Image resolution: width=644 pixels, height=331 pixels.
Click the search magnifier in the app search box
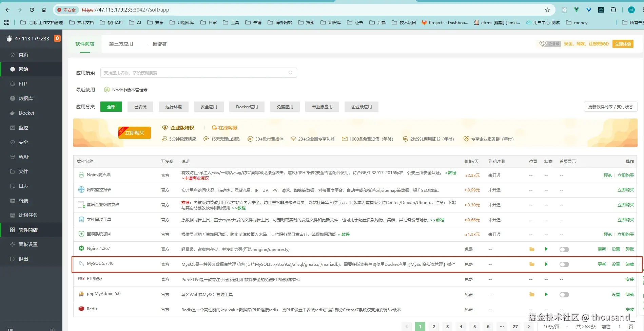290,72
